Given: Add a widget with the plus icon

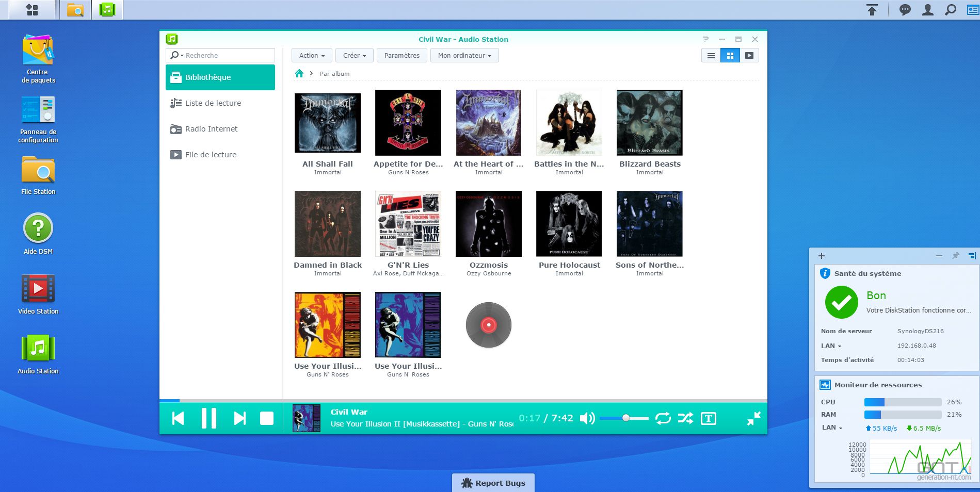Looking at the screenshot, I should pyautogui.click(x=822, y=256).
